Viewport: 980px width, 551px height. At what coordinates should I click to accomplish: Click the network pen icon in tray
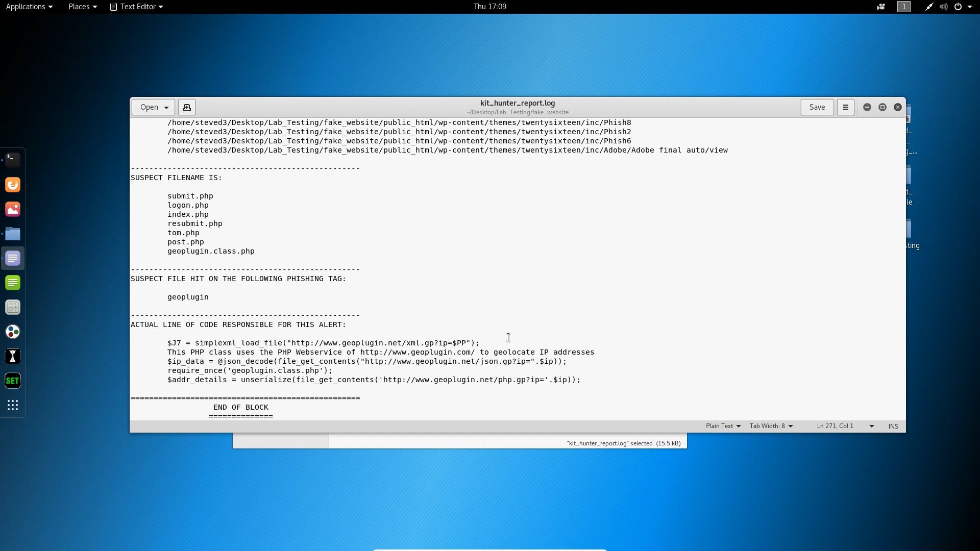tap(929, 7)
